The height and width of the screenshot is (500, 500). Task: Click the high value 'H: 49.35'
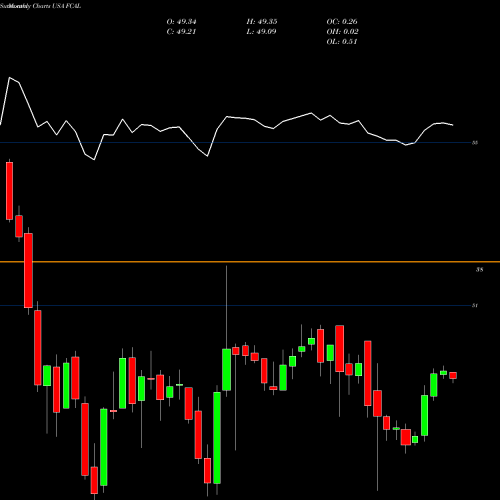click(262, 22)
